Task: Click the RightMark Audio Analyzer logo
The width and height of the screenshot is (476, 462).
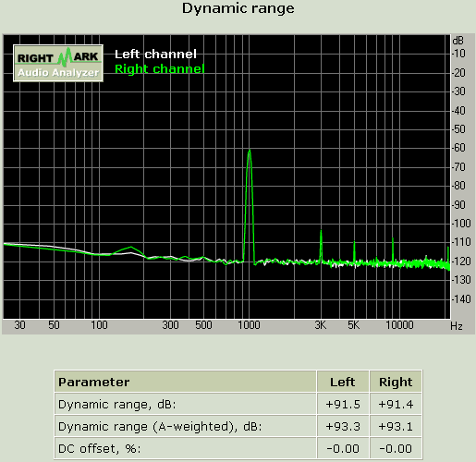Action: pyautogui.click(x=58, y=63)
